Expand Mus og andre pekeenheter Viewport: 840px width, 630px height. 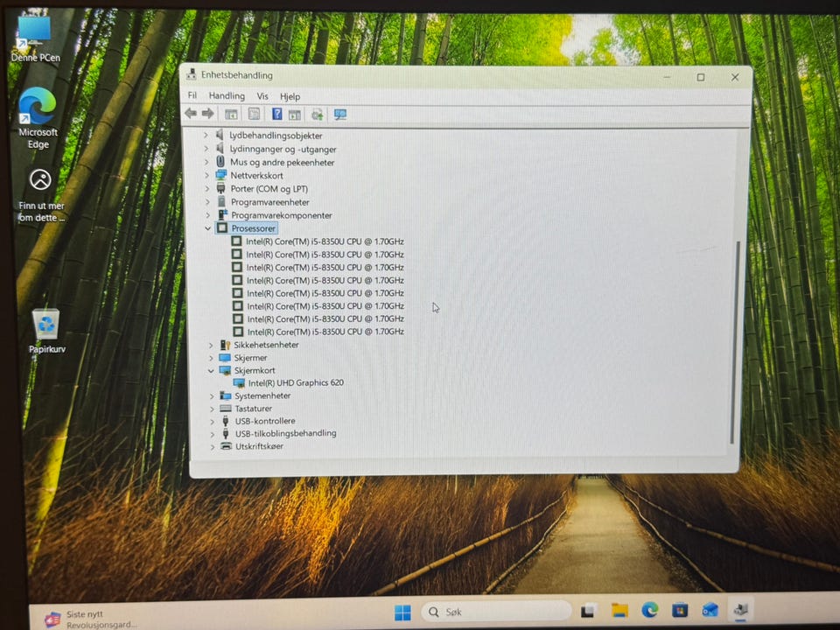(206, 162)
